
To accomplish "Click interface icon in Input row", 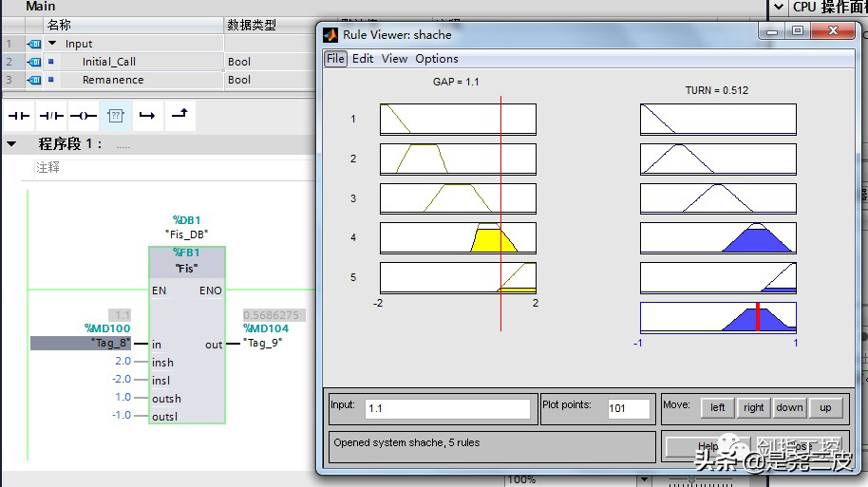I will 34,45.
